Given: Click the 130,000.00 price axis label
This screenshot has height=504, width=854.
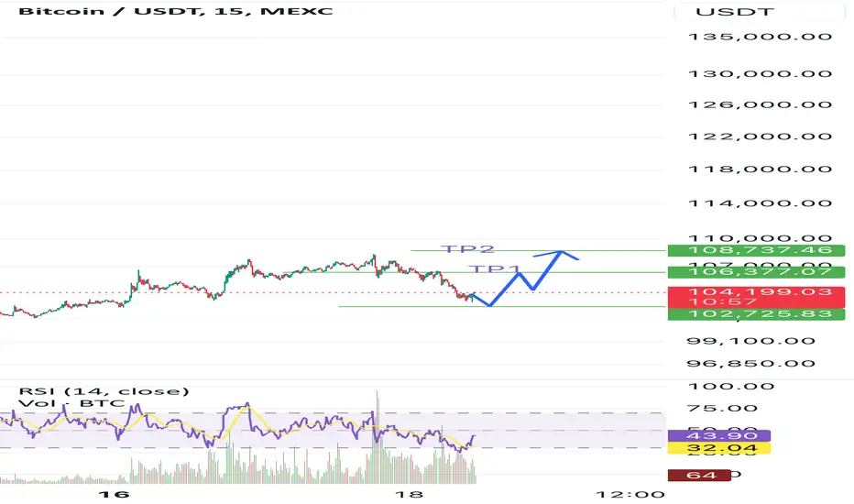Looking at the screenshot, I should coord(761,73).
